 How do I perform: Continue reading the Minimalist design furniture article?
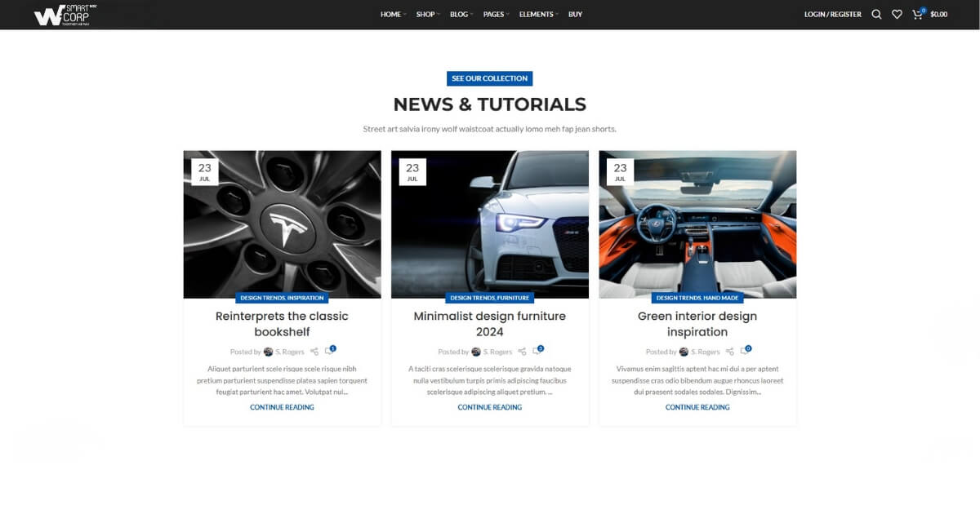[x=489, y=407]
